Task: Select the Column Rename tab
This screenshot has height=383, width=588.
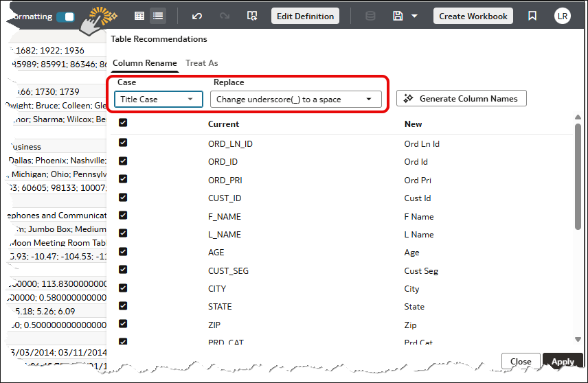Action: pos(145,63)
